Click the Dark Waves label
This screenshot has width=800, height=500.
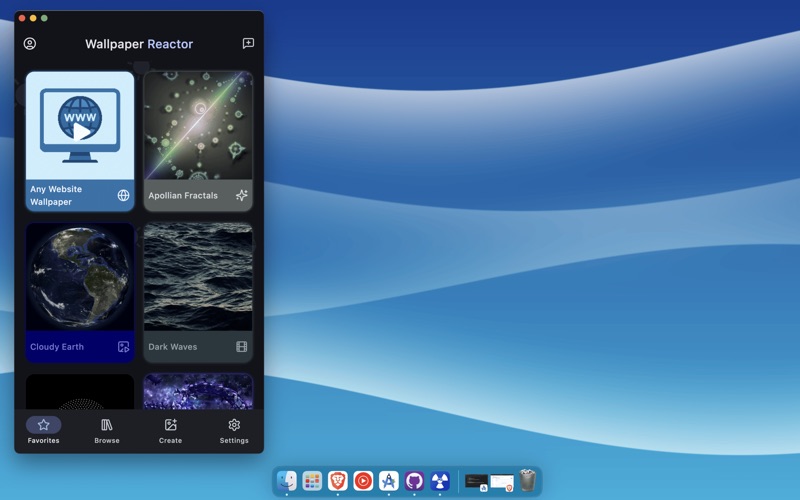coord(172,347)
